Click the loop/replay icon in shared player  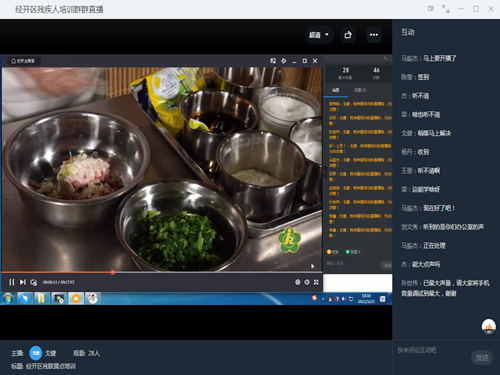(x=33, y=282)
